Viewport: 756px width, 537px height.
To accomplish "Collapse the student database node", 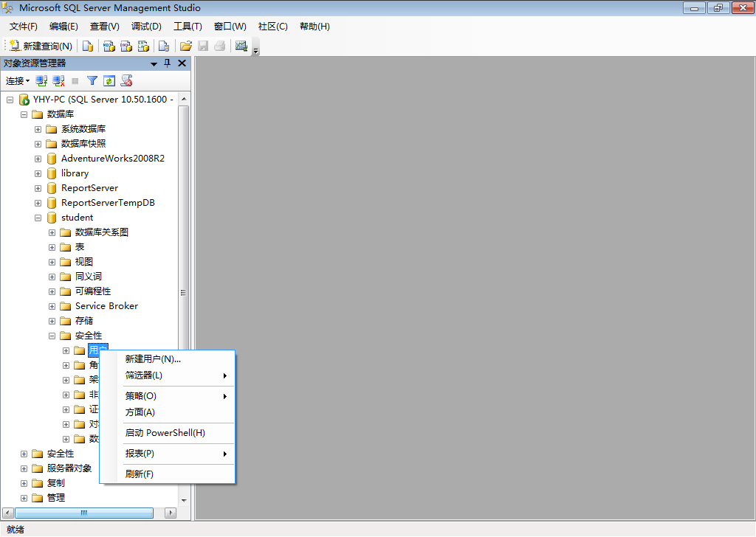I will pyautogui.click(x=38, y=218).
